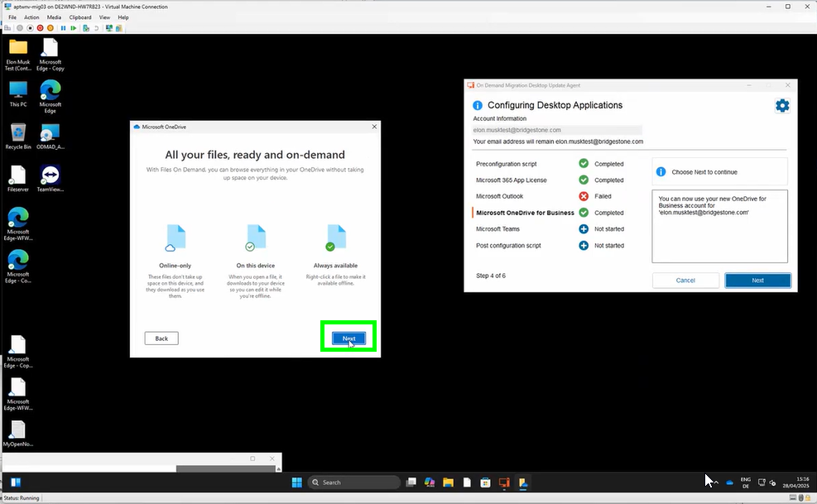Viewport: 817px width, 504px height.
Task: Click the Not started icon for Post configuration script
Action: 584,246
